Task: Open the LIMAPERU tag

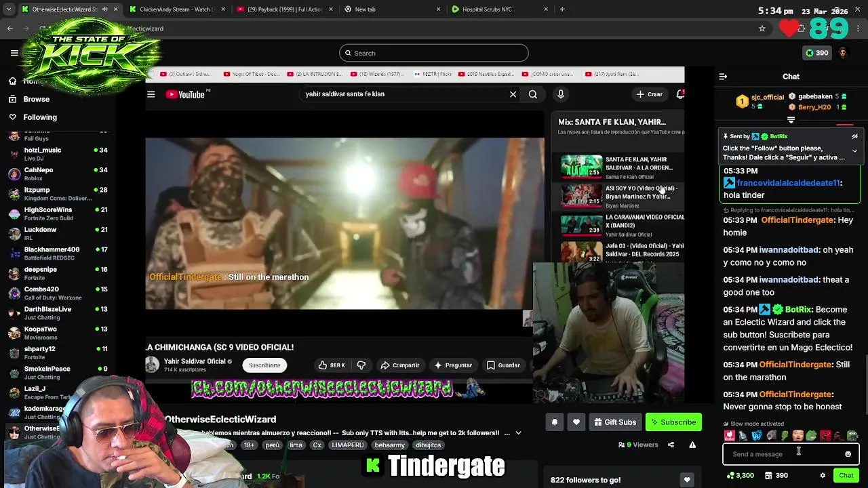Action: coord(348,445)
